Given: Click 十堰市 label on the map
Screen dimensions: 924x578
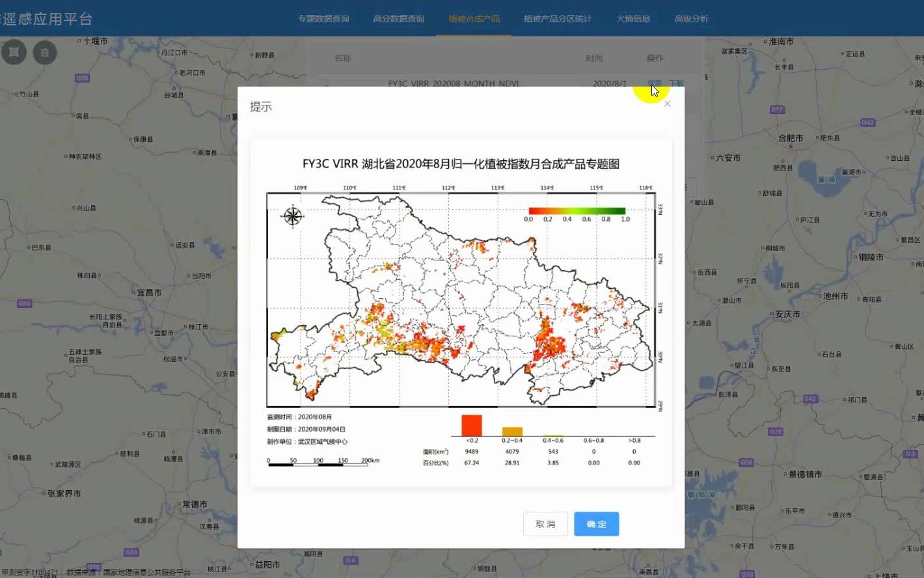Looking at the screenshot, I should [95, 41].
